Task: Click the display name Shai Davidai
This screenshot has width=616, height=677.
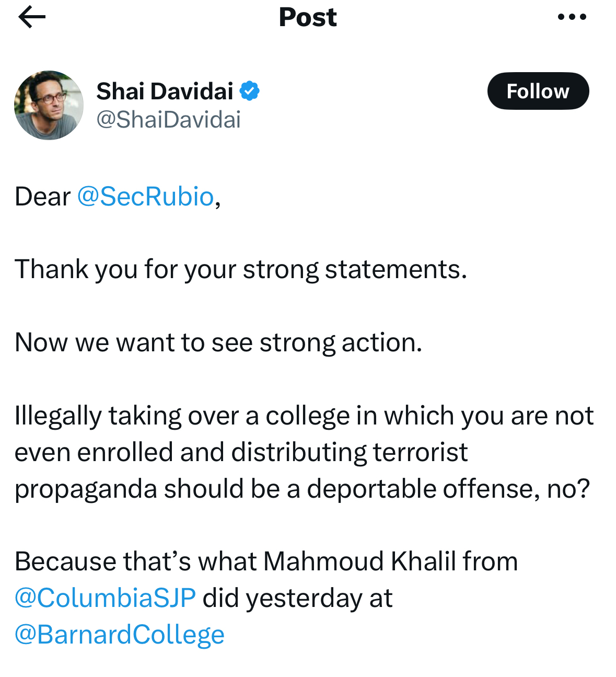Action: click(165, 91)
